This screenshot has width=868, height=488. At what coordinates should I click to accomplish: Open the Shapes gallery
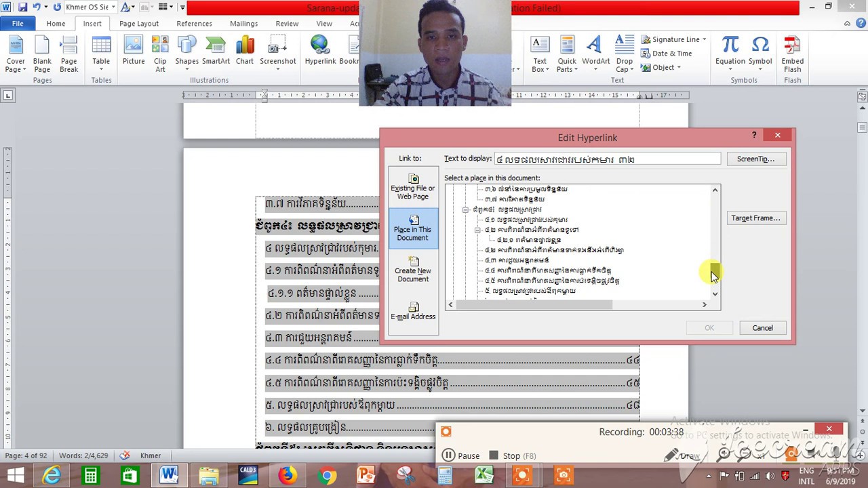tap(186, 55)
